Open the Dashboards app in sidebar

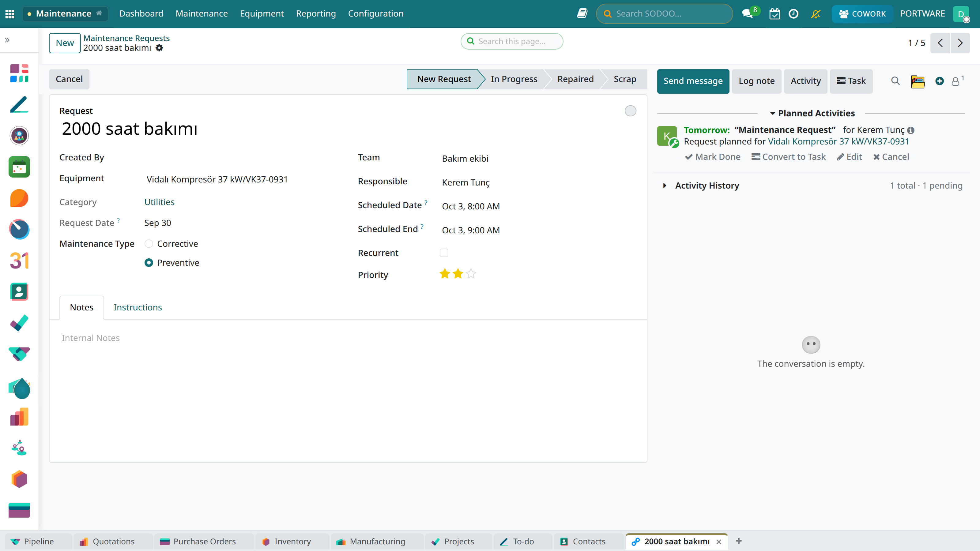19,73
